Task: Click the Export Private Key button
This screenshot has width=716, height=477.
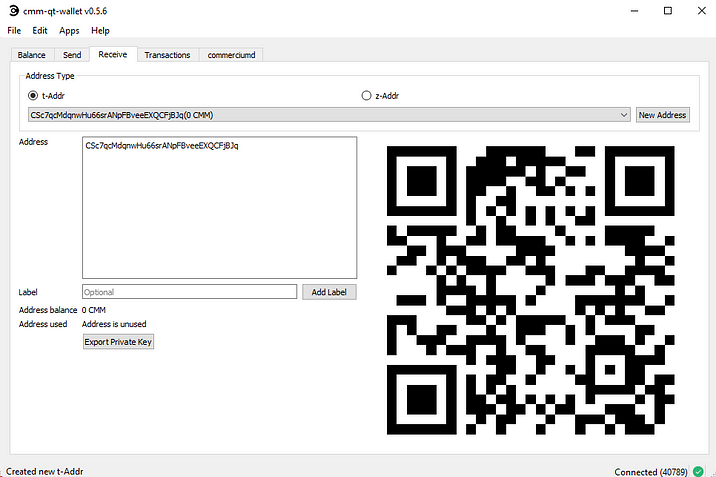Action: click(x=118, y=342)
